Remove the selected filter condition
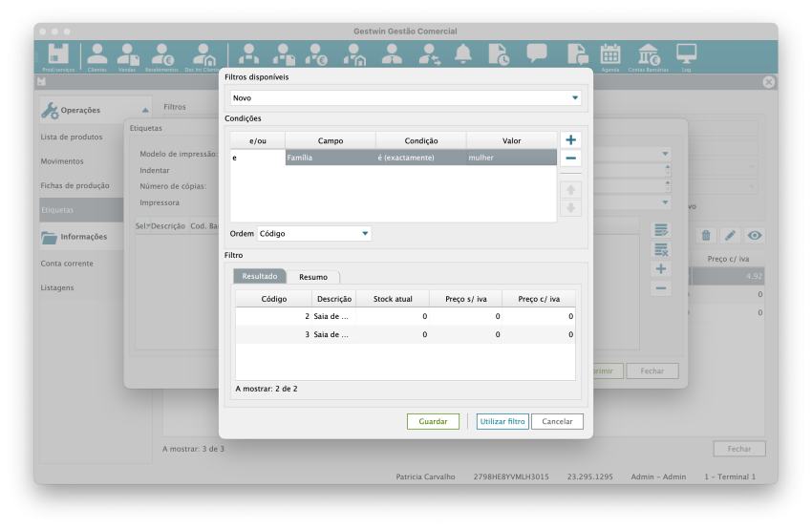Image resolution: width=812 pixels, height=529 pixels. [570, 159]
